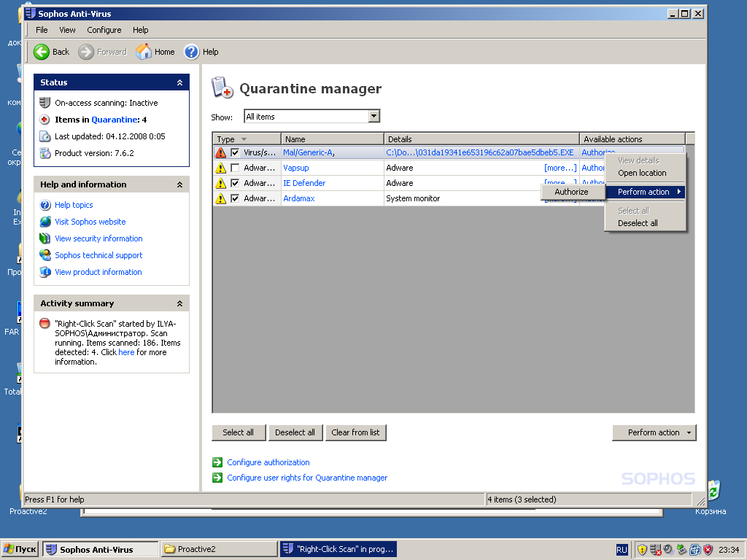Open the Mal/Generic-A threat name link
This screenshot has height=560, width=747.
click(x=309, y=152)
